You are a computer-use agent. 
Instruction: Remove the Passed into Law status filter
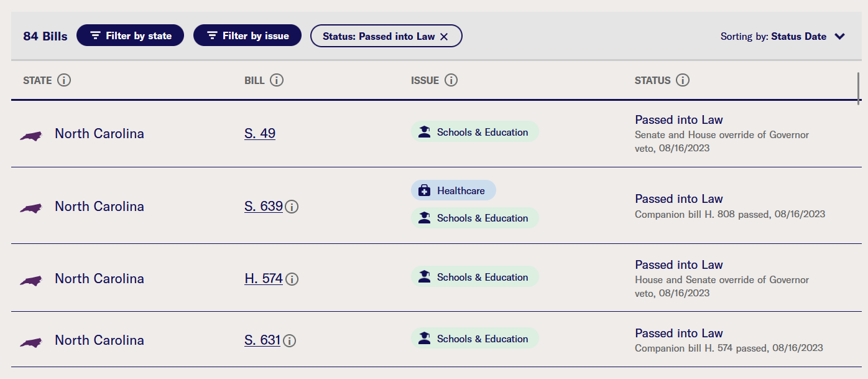pyautogui.click(x=444, y=36)
